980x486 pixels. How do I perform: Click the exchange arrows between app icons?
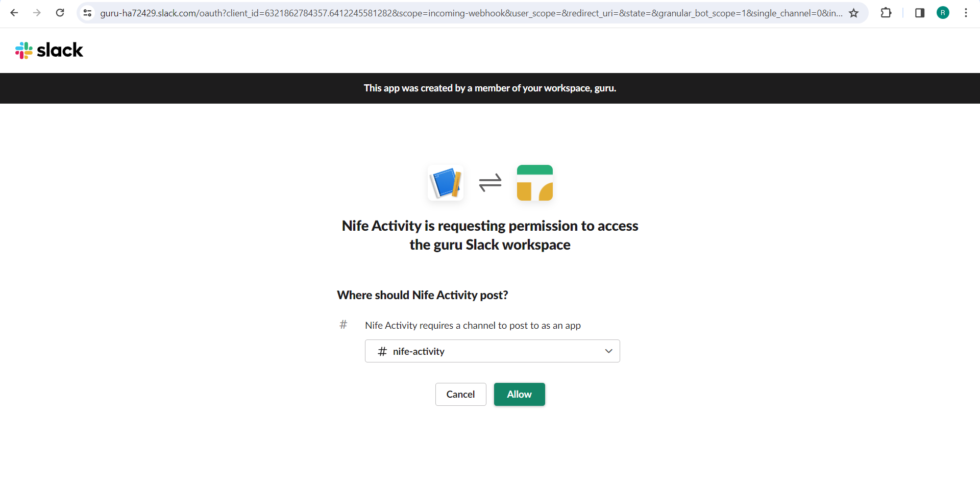[x=490, y=183]
